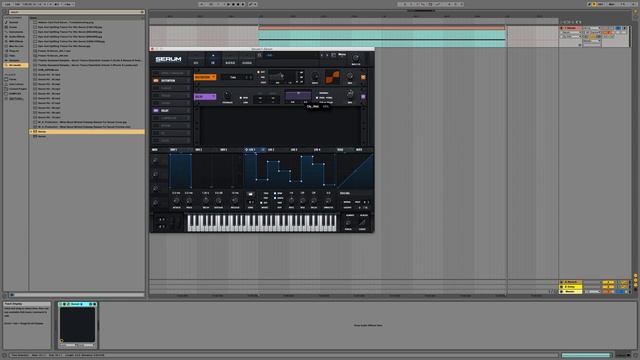
Task: Select the VELO tab
Action: pos(340,150)
